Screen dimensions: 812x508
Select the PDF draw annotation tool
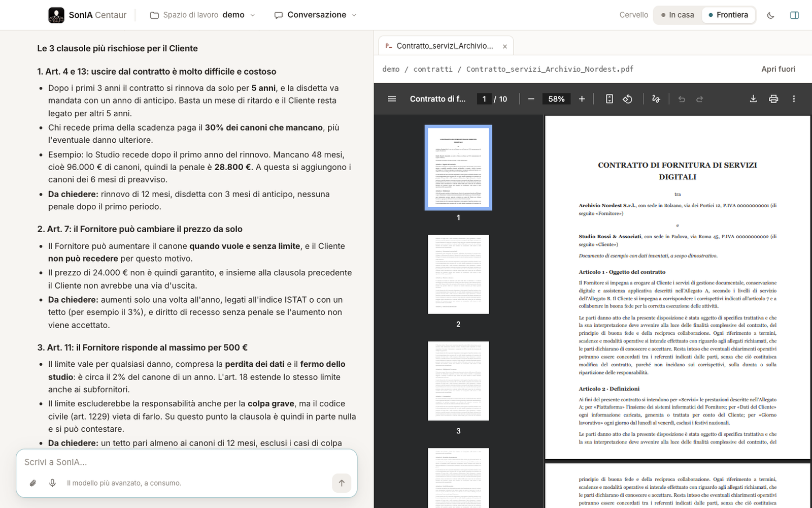coord(656,99)
